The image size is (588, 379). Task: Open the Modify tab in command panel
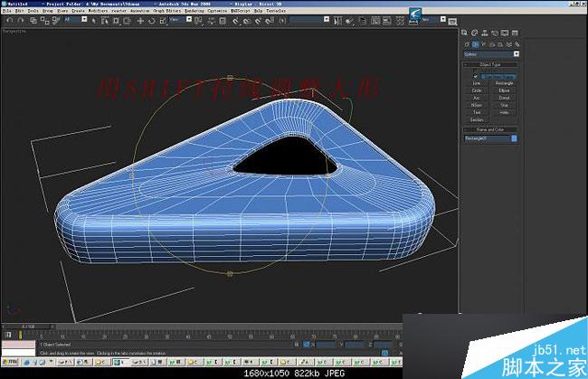pos(477,33)
